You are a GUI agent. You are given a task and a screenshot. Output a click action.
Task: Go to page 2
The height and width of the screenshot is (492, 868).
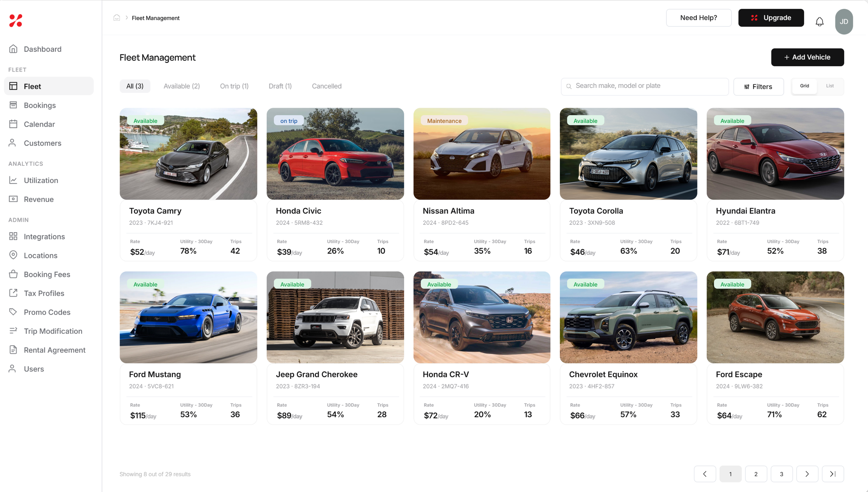pos(756,474)
